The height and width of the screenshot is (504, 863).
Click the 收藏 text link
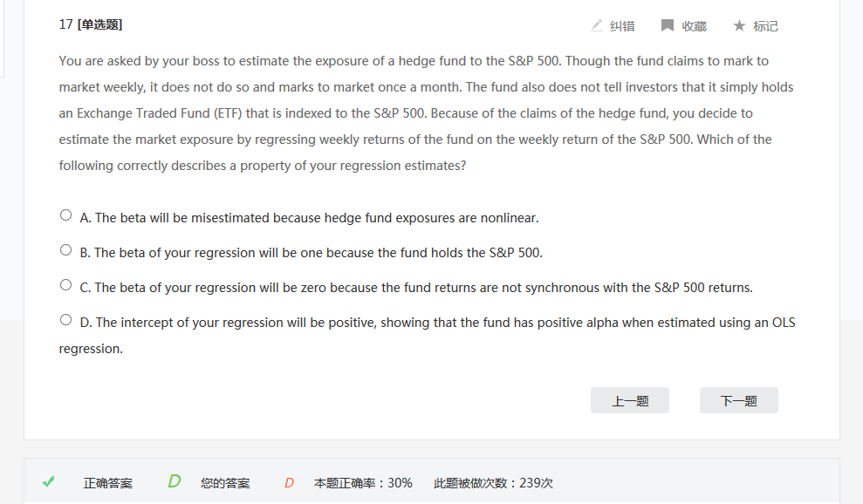(x=694, y=26)
